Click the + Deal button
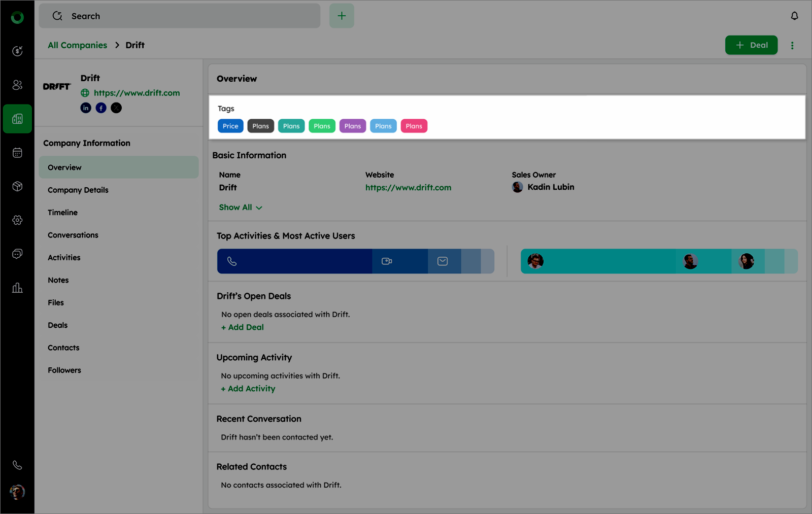The height and width of the screenshot is (514, 812). coord(751,45)
